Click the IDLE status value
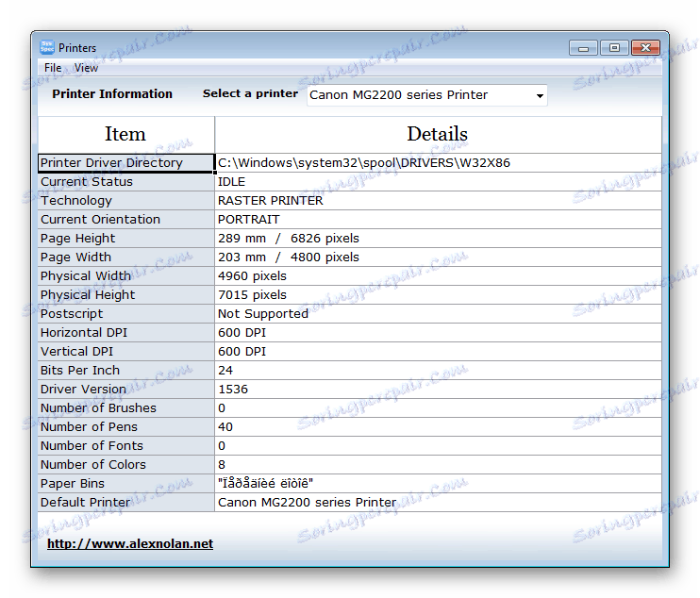700x598 pixels. (438, 182)
